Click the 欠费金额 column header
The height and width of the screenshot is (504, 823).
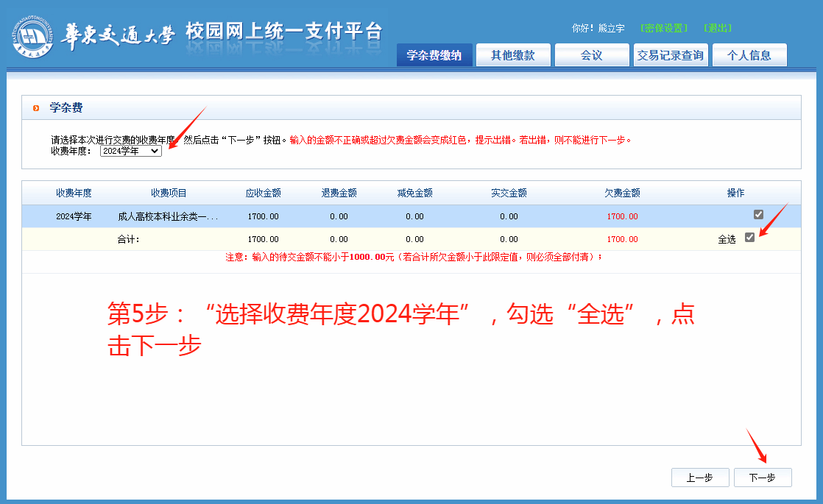[x=622, y=193]
